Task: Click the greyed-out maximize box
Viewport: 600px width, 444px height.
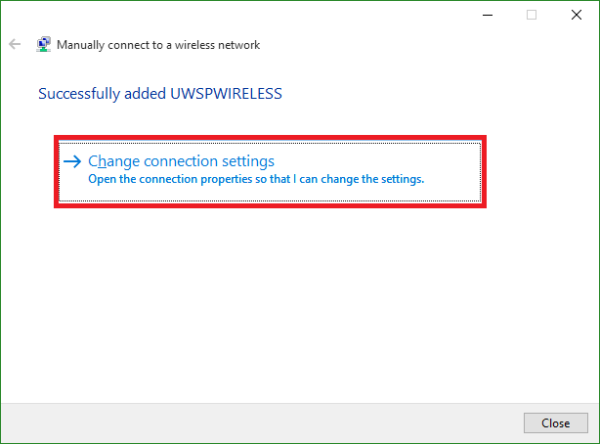Action: point(532,15)
